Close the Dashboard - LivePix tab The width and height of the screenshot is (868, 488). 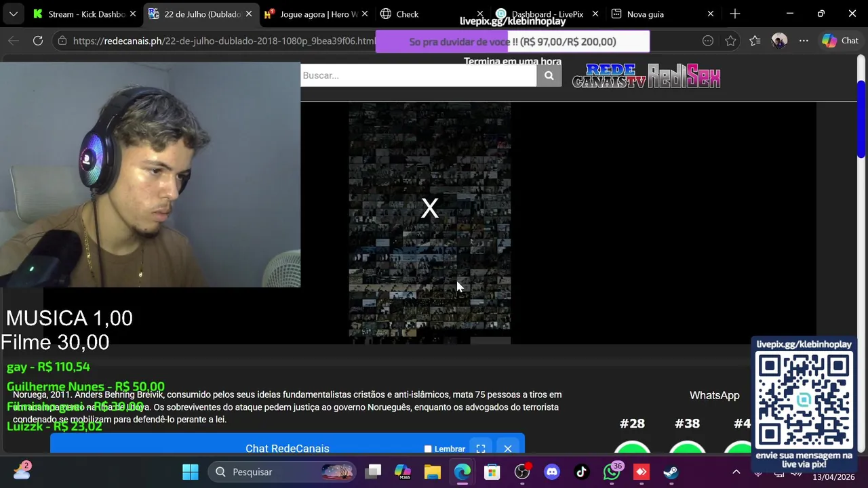point(595,14)
